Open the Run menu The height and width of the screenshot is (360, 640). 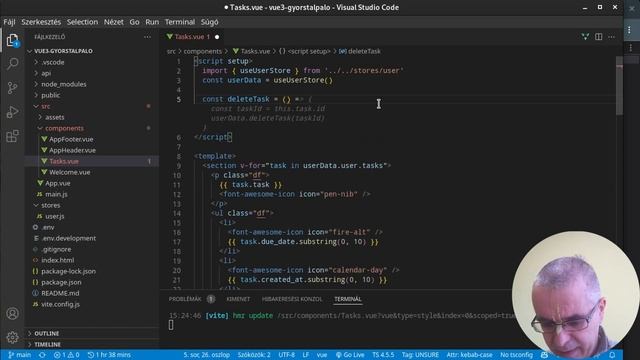(x=152, y=22)
